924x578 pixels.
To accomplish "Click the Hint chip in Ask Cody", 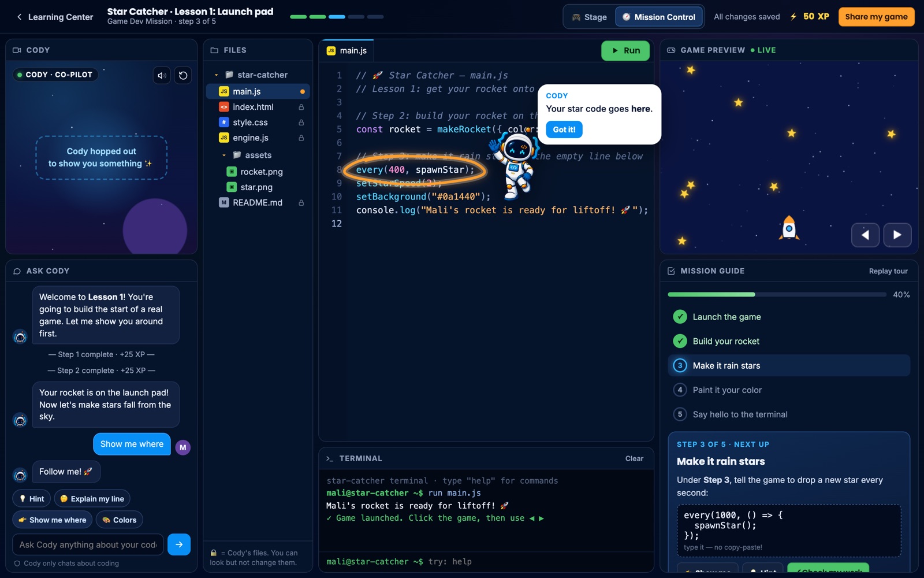I will pyautogui.click(x=32, y=499).
